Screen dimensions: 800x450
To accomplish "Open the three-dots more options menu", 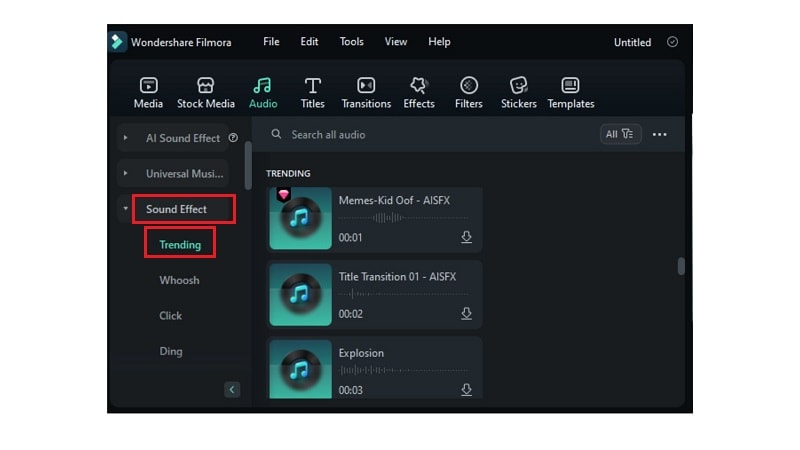I will 660,135.
